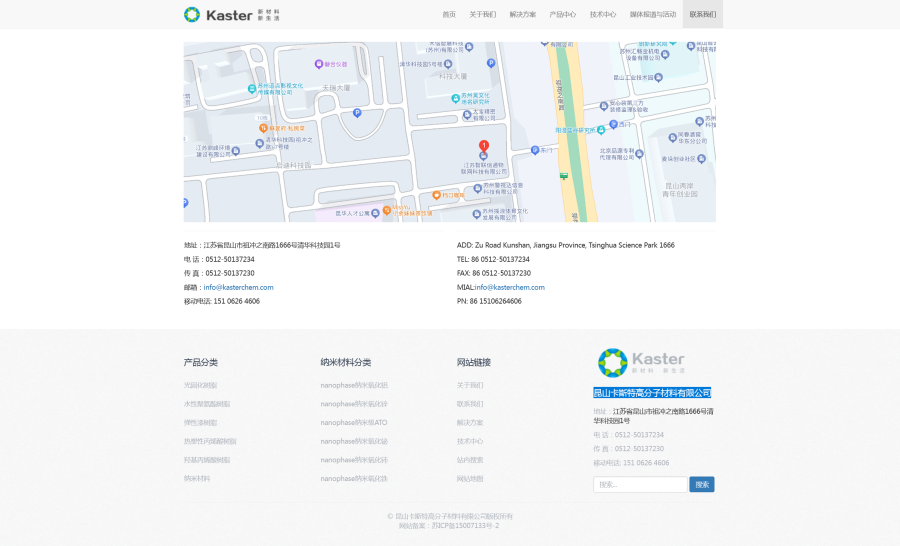
Task: Click the highlighted 昆山卡斯特高分子材料有限公司 company name
Action: [652, 393]
